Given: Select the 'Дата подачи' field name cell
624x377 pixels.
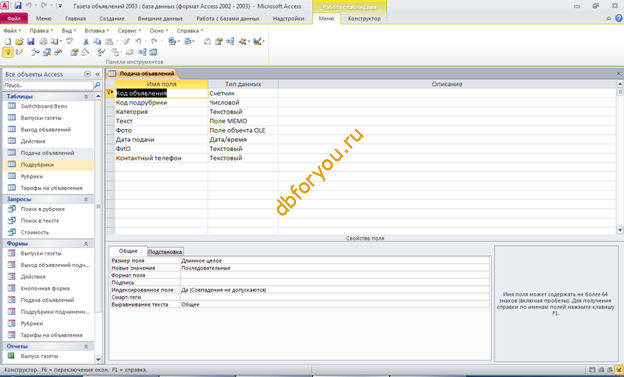Looking at the screenshot, I should coord(161,139).
